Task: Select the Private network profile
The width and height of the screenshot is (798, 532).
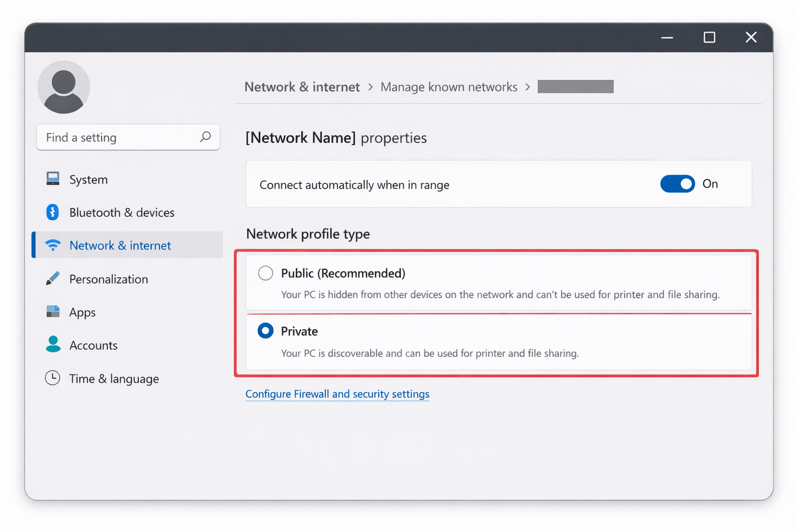Action: (265, 330)
